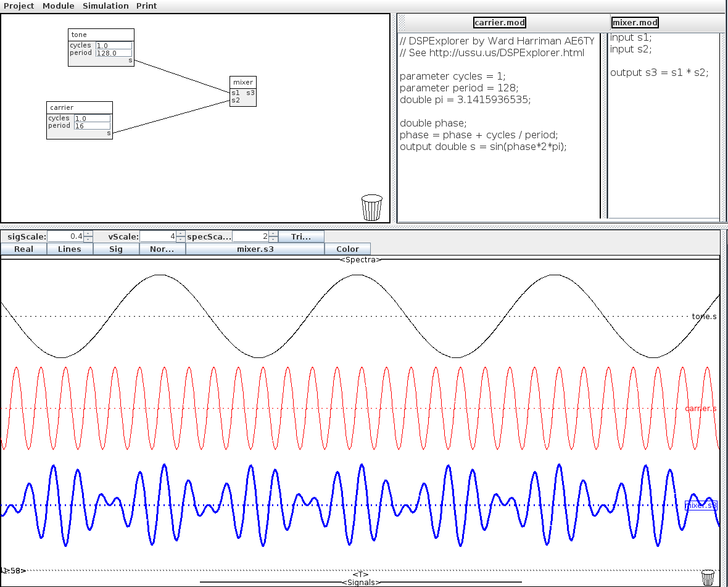Click the carrier module cycles field
This screenshot has height=587, width=728.
(x=93, y=119)
